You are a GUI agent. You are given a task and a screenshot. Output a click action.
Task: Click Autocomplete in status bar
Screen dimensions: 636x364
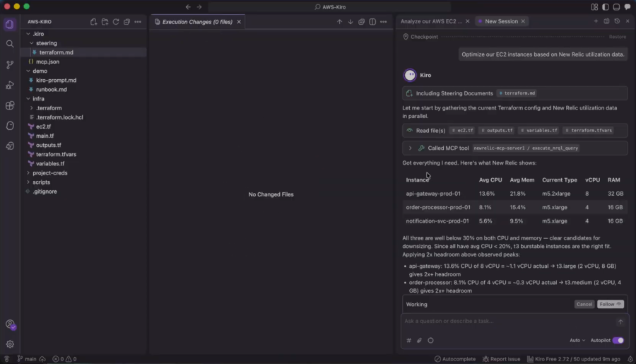454,359
